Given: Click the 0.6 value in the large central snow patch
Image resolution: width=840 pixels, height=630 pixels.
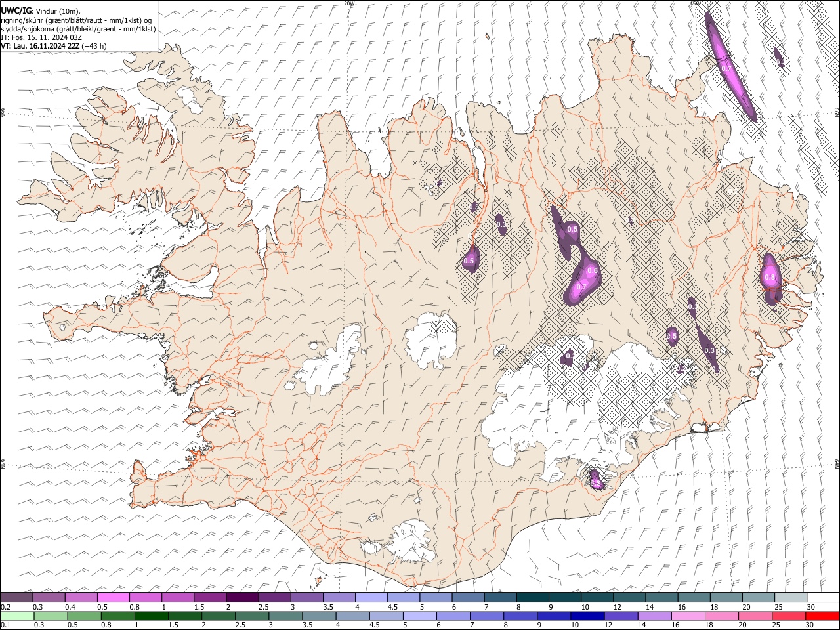Looking at the screenshot, I should pos(593,270).
